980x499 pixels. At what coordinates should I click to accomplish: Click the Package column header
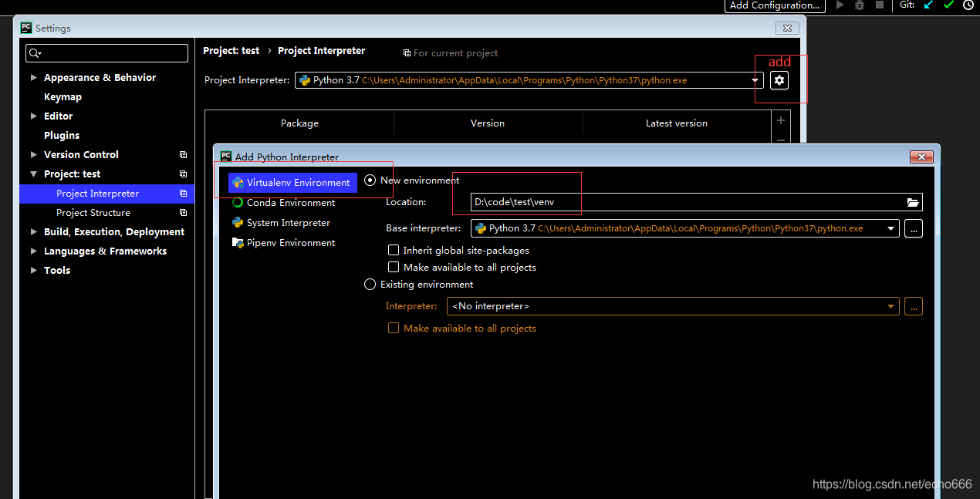(299, 123)
